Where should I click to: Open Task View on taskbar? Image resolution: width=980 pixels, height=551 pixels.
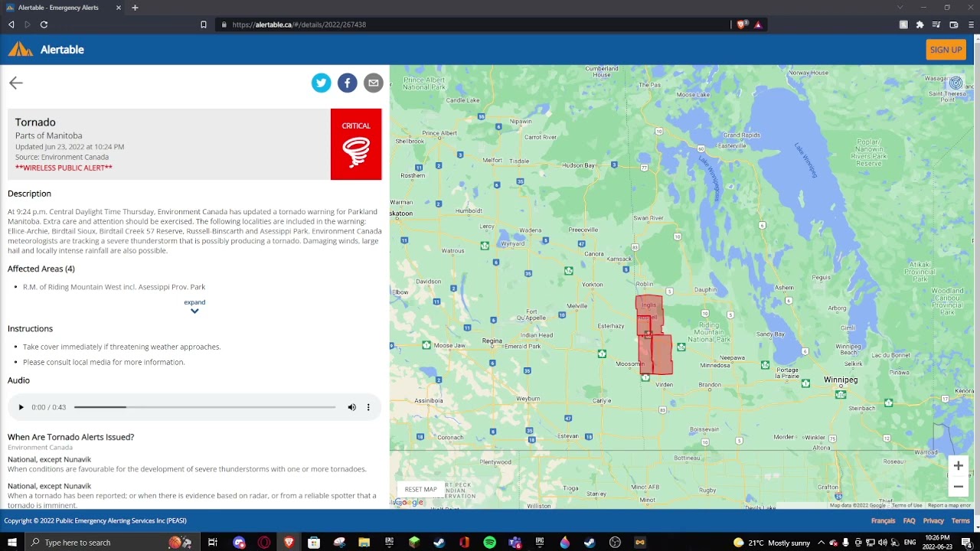coord(213,543)
